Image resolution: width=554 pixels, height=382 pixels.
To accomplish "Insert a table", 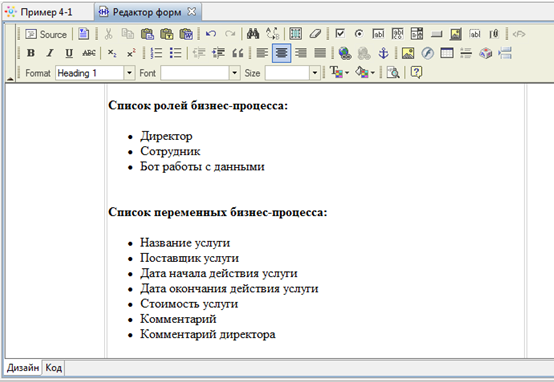I will coord(447,53).
